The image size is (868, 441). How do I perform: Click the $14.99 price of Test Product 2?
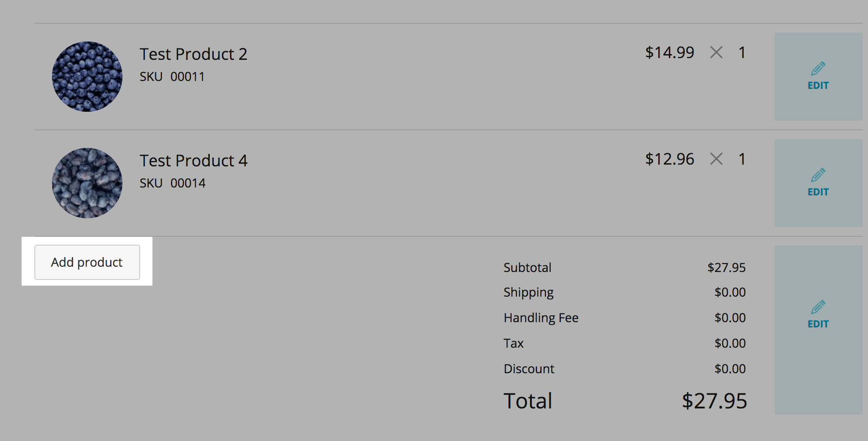669,52
